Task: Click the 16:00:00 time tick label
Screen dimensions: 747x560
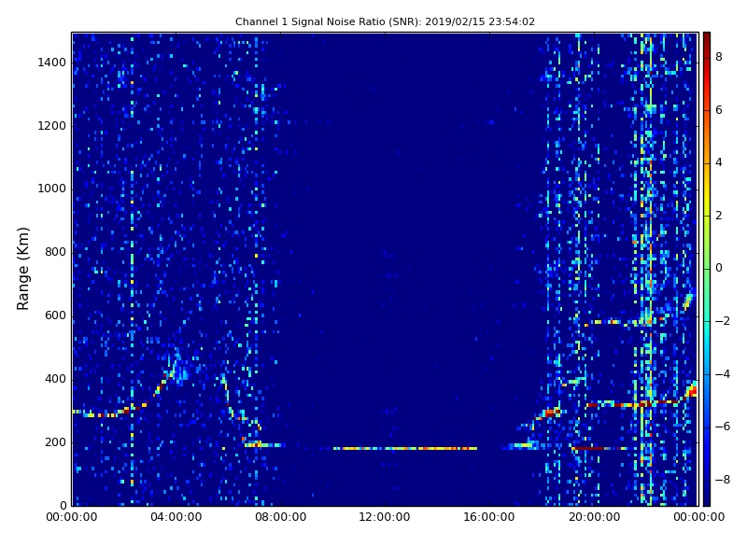Action: point(489,517)
